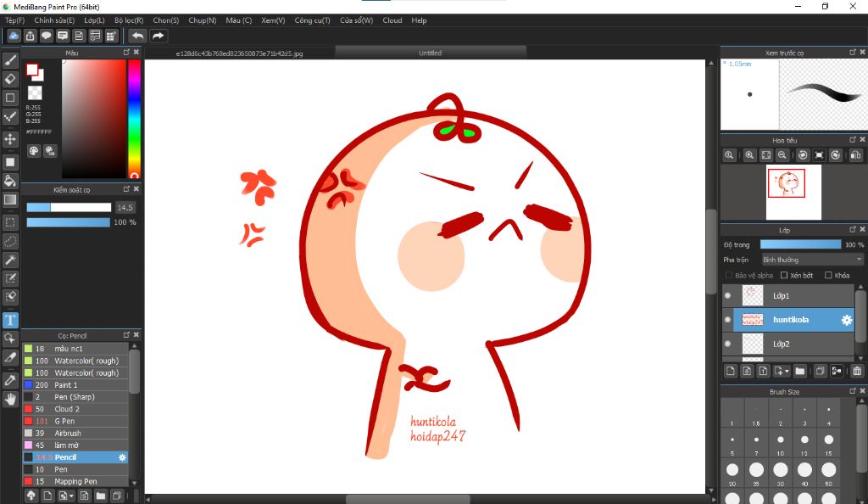
Task: Open the Tệp(F) menu
Action: click(15, 20)
